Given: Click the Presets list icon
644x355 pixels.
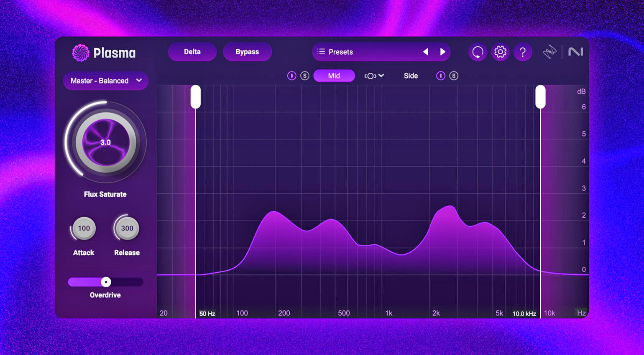Looking at the screenshot, I should (321, 52).
